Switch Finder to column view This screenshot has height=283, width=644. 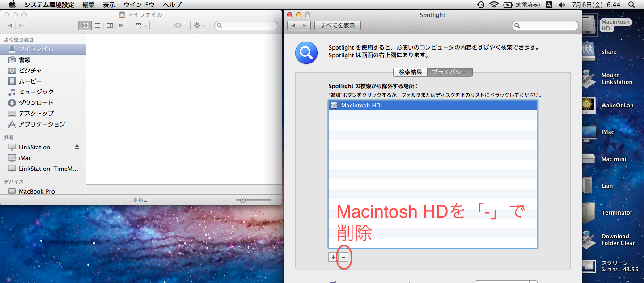click(110, 25)
